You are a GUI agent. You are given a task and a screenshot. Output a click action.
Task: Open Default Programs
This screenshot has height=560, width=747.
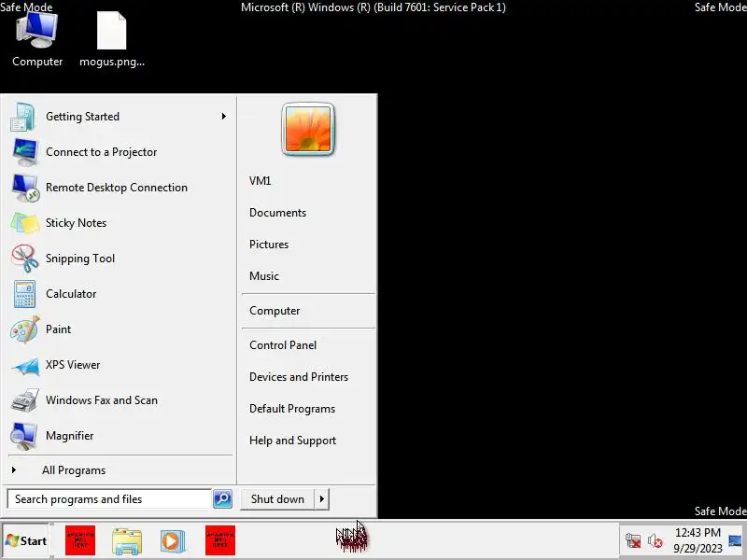(292, 409)
